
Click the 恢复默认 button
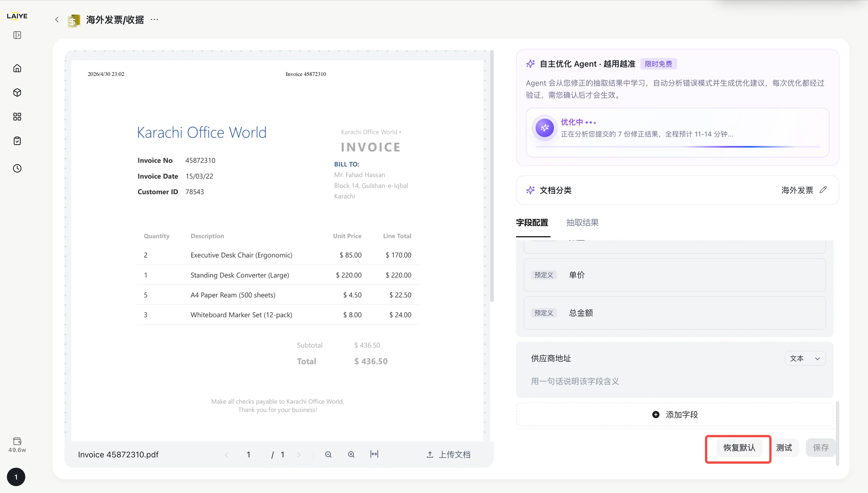(739, 448)
